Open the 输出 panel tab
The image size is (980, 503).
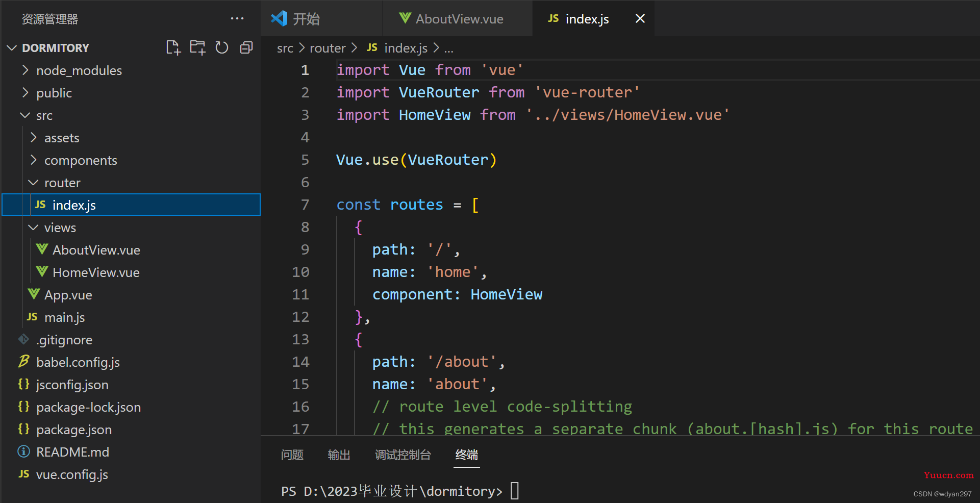click(339, 455)
